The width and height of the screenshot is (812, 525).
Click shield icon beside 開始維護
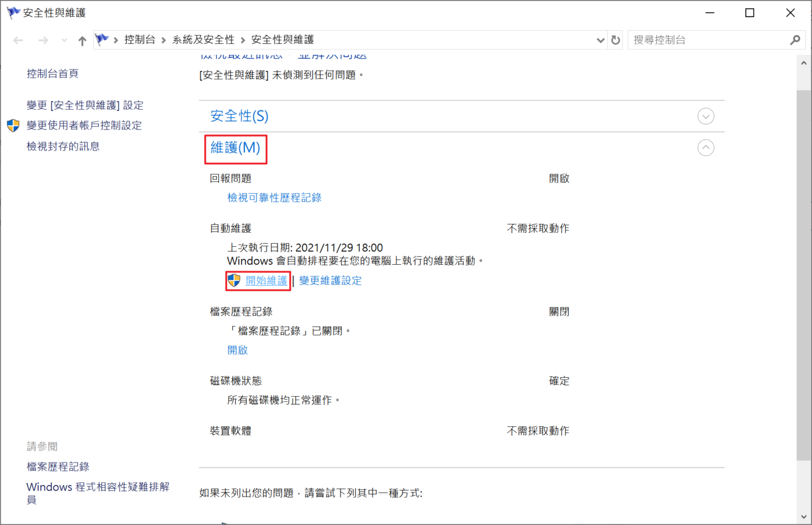[x=234, y=281]
